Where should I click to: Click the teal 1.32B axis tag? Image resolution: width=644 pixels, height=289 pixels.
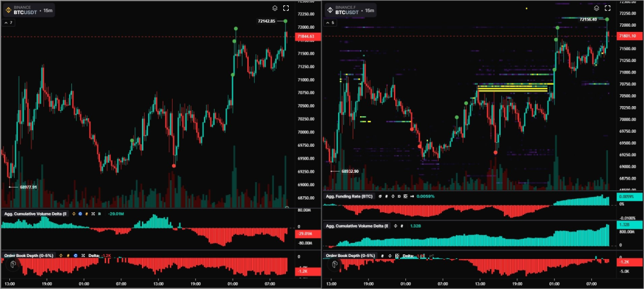coord(629,226)
